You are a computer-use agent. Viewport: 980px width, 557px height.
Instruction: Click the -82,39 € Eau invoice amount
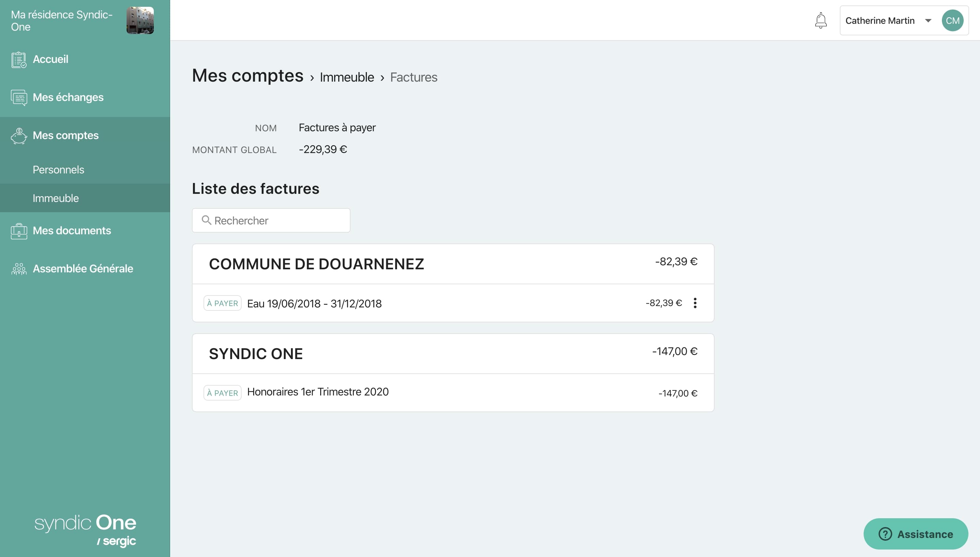coord(664,303)
